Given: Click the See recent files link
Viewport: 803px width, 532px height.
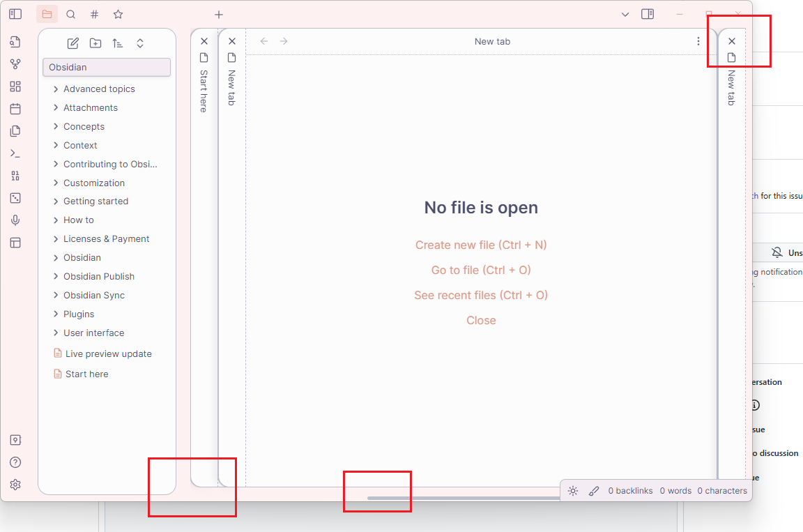Looking at the screenshot, I should (481, 295).
